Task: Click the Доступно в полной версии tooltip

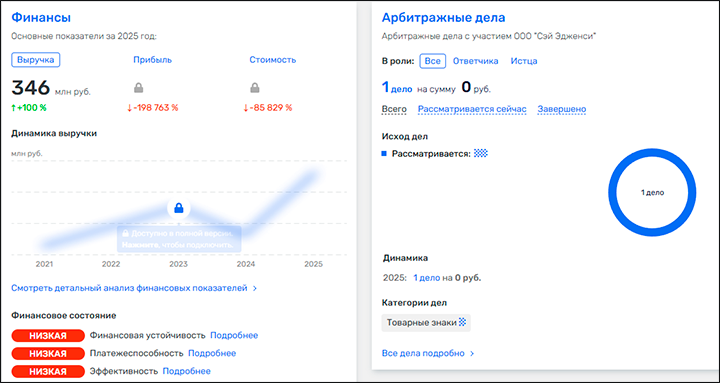Action: (x=179, y=239)
